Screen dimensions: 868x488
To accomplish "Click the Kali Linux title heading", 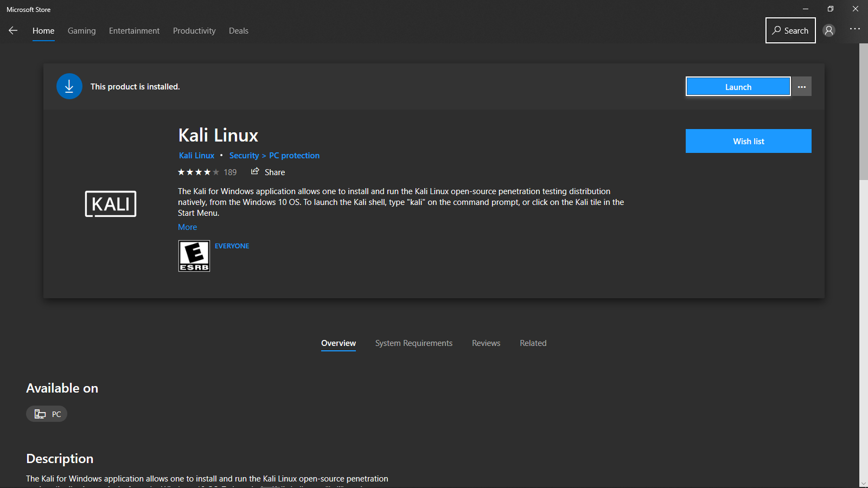I will pyautogui.click(x=218, y=135).
